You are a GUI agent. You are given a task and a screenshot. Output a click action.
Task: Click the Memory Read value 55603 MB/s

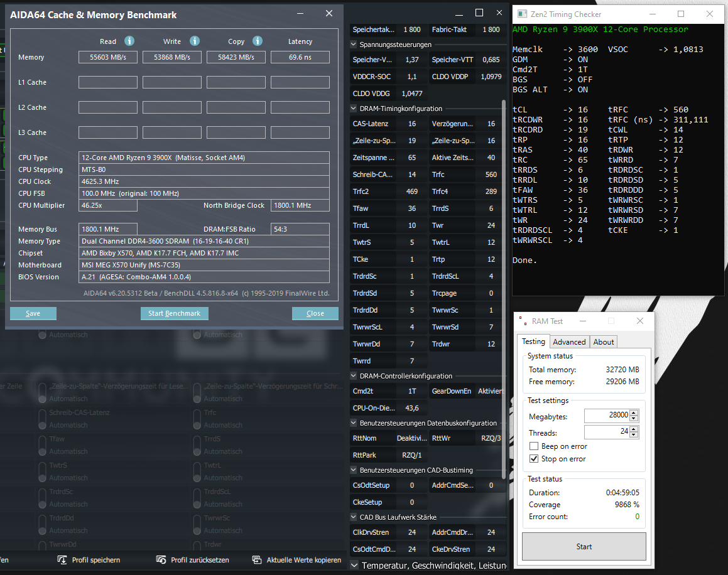pos(107,57)
